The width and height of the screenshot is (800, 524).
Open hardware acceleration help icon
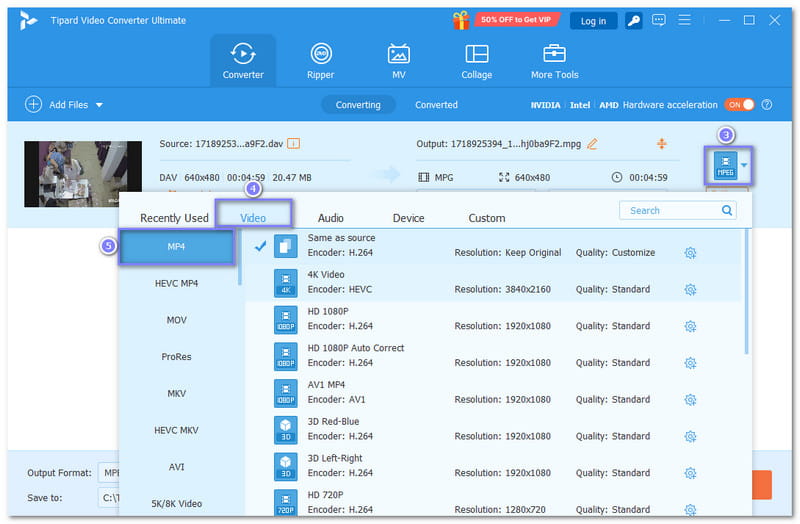click(766, 105)
